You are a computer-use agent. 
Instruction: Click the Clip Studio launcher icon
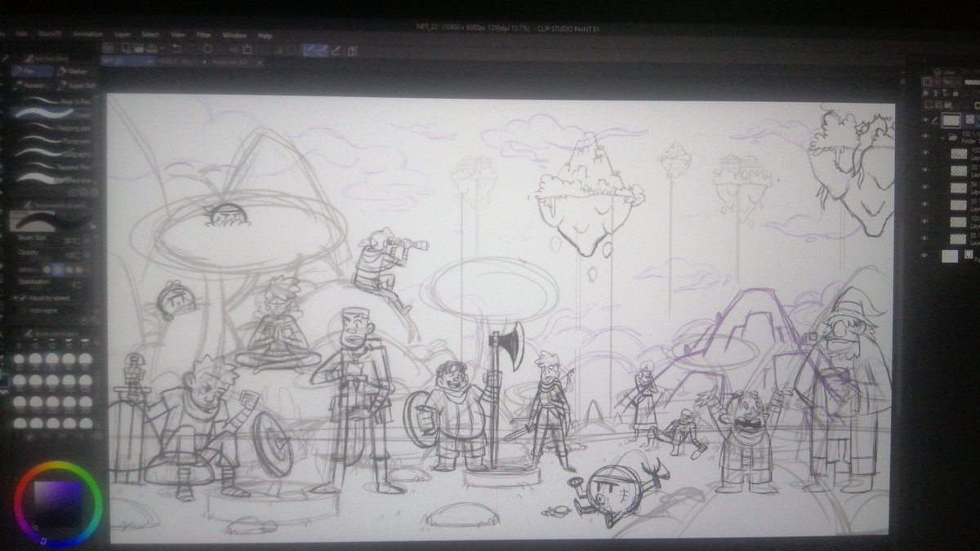click(x=108, y=47)
